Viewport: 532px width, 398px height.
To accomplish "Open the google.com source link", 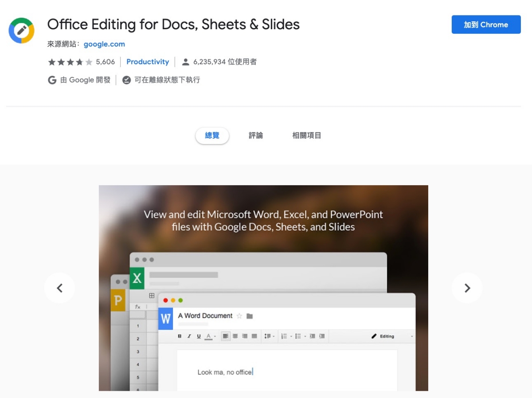I will [104, 44].
